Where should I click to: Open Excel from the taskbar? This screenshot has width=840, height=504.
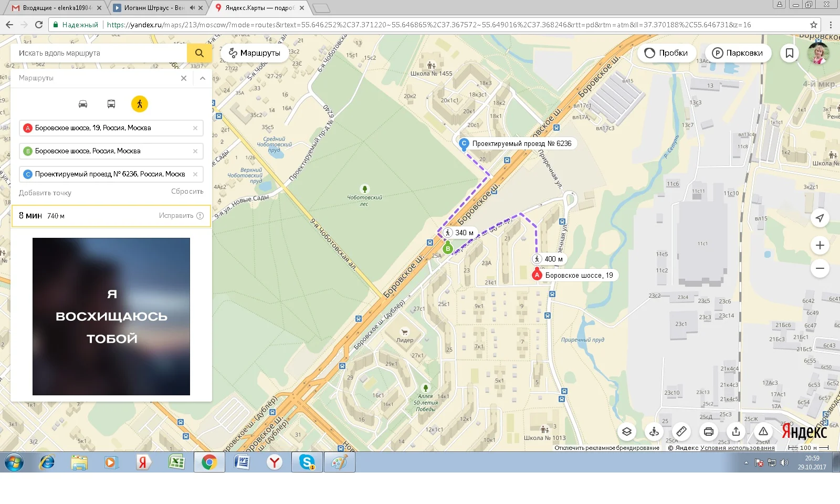tap(176, 463)
